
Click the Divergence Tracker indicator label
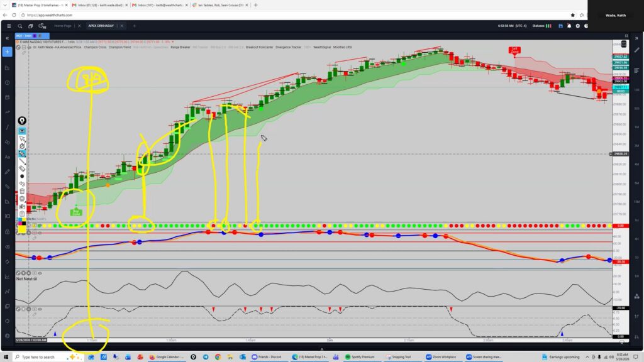[288, 47]
